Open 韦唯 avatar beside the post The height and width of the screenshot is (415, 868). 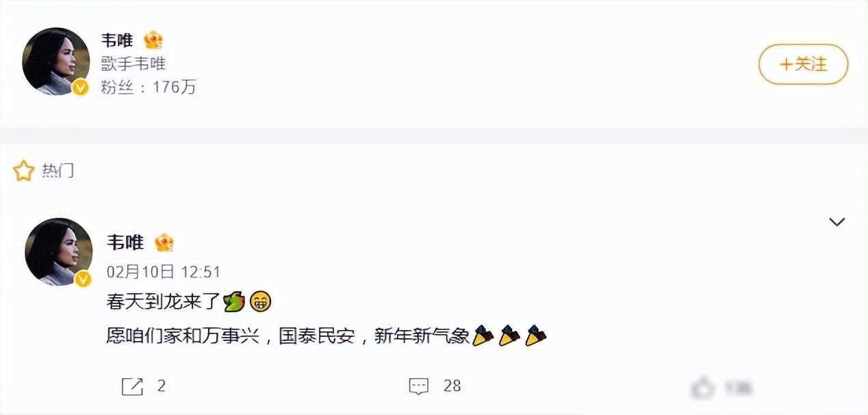coord(59,252)
